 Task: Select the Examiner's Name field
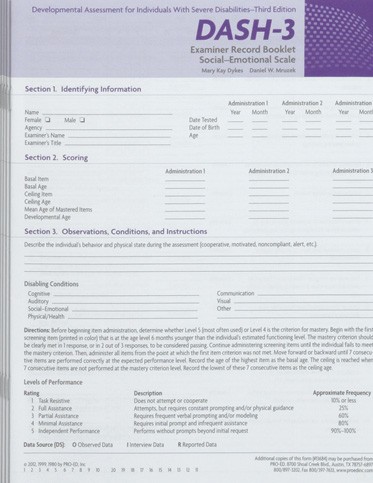point(119,136)
